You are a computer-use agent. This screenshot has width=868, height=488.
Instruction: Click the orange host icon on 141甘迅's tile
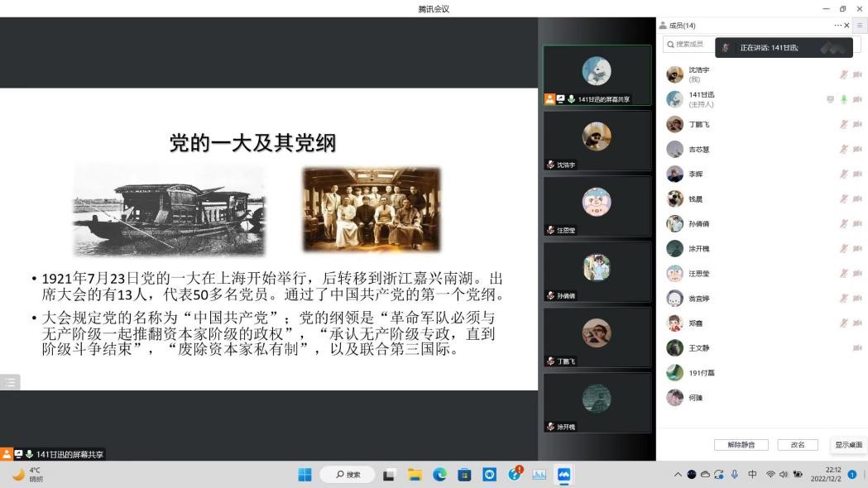click(549, 99)
